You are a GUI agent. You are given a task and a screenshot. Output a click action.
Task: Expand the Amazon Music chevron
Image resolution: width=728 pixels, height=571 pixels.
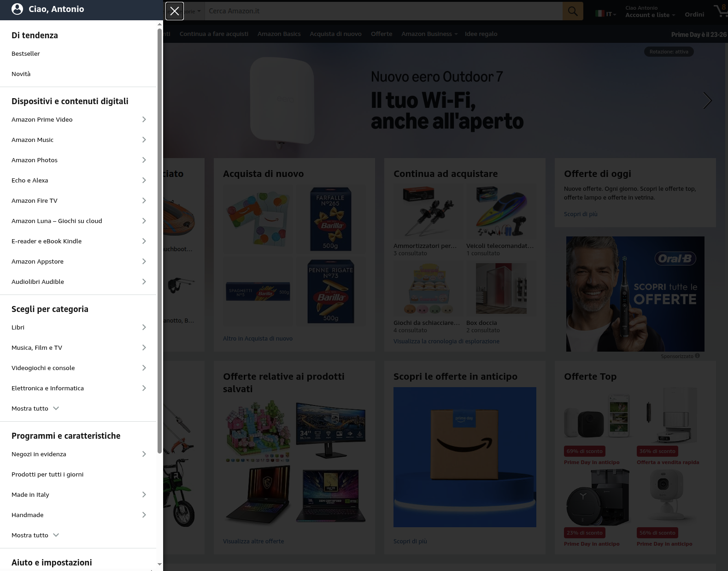(144, 140)
